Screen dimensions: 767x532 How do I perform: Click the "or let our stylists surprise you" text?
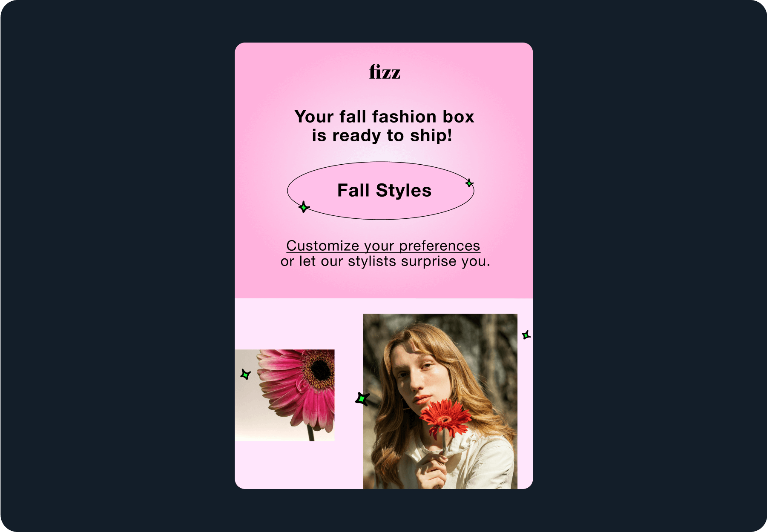(385, 261)
